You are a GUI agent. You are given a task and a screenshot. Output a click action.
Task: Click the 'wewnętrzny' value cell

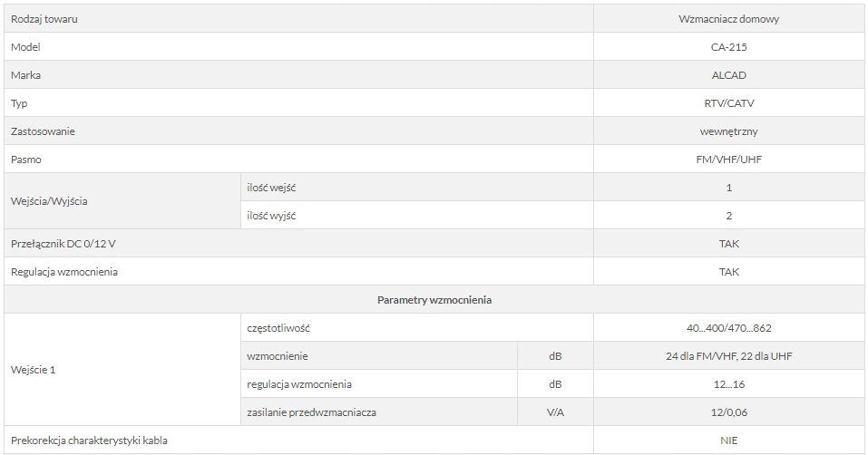(728, 131)
